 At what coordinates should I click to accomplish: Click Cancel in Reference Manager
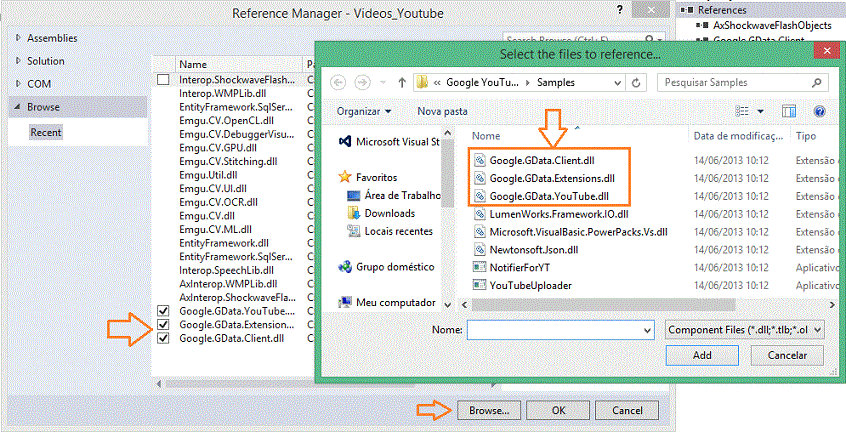click(627, 410)
